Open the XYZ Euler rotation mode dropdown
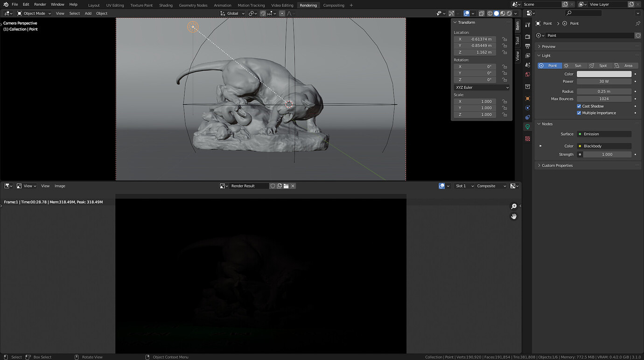 [482, 87]
